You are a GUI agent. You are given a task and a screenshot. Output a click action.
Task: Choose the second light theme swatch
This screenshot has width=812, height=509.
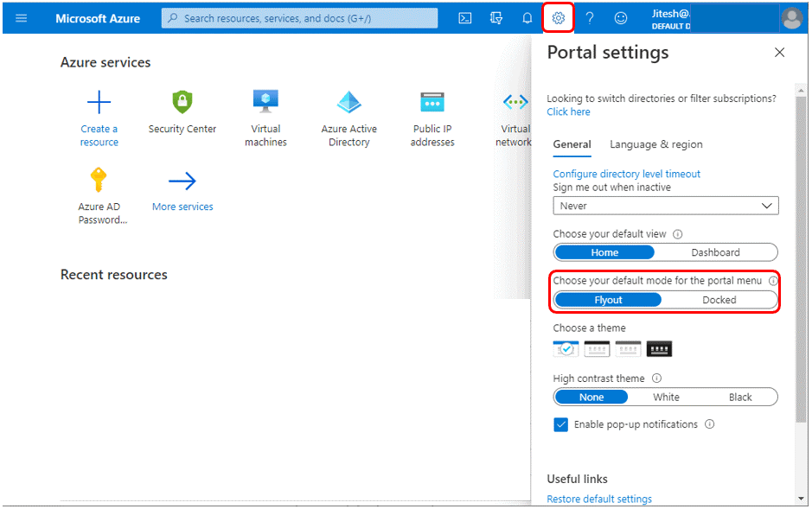pyautogui.click(x=597, y=349)
